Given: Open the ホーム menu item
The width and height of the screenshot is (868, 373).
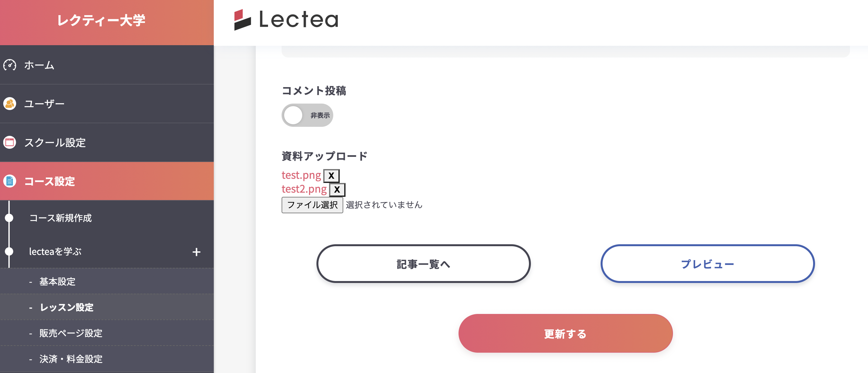Looking at the screenshot, I should click(39, 65).
